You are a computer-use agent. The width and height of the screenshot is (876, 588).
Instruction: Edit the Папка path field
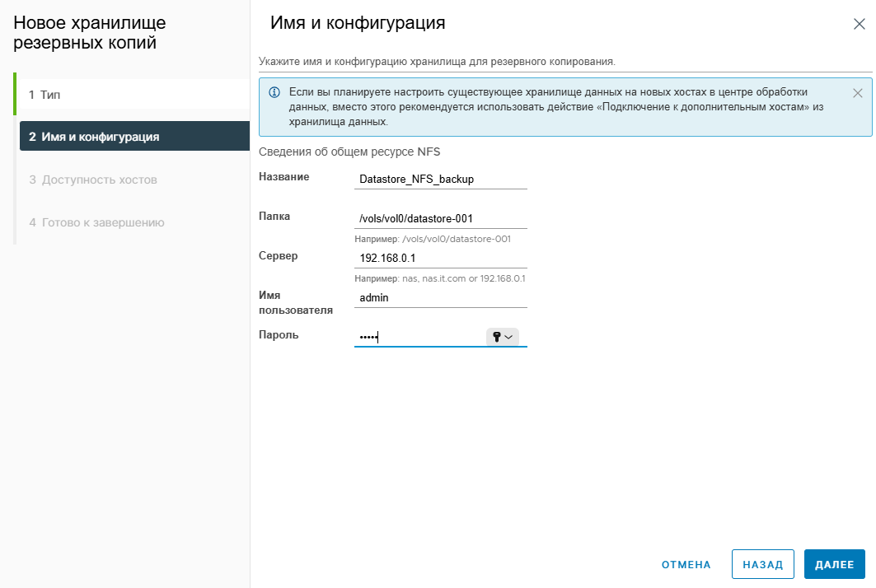click(441, 219)
